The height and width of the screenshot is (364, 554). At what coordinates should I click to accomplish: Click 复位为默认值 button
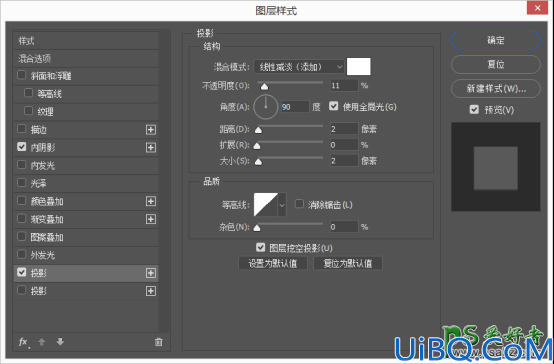click(x=348, y=263)
